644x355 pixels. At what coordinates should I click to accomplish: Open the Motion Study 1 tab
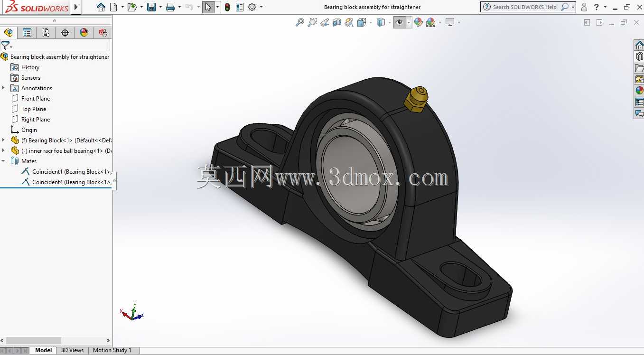(x=112, y=350)
